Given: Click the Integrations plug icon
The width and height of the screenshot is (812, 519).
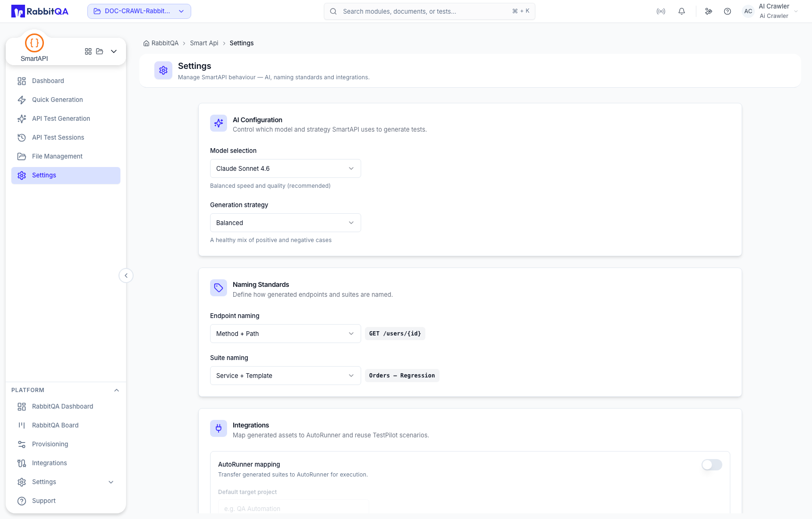Looking at the screenshot, I should point(219,428).
